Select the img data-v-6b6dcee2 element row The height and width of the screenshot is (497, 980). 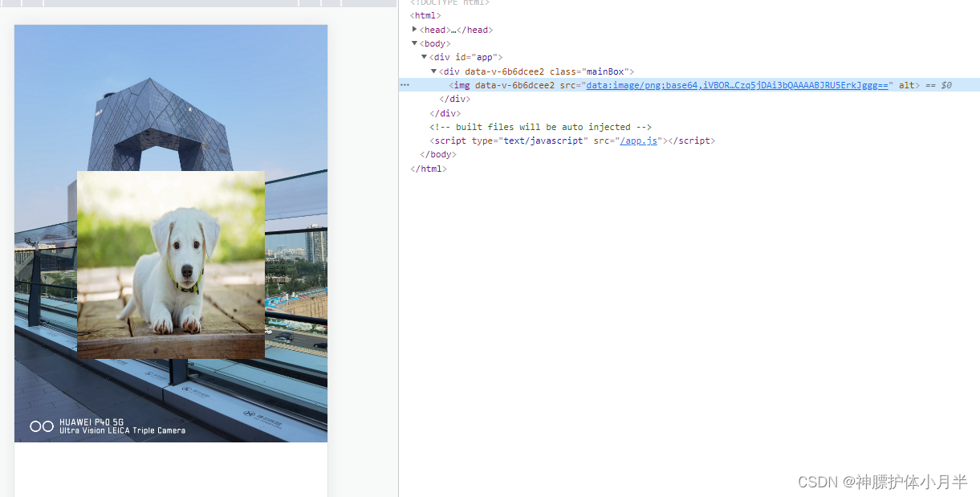pos(689,85)
